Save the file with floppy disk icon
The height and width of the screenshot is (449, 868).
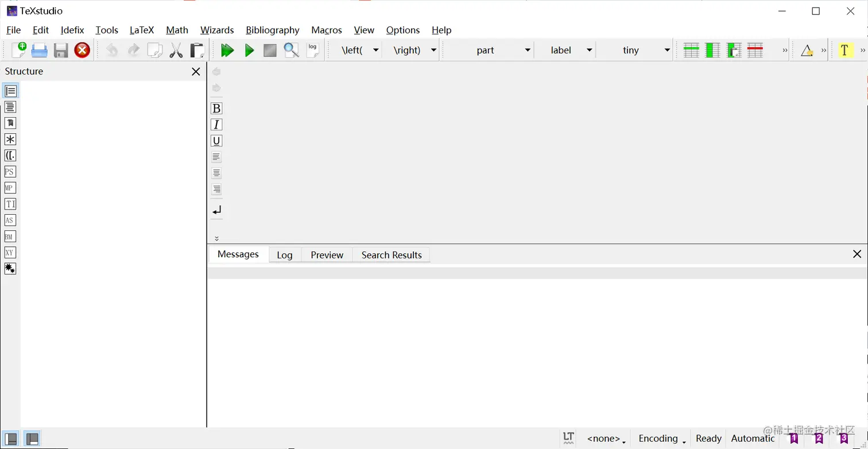(x=61, y=51)
